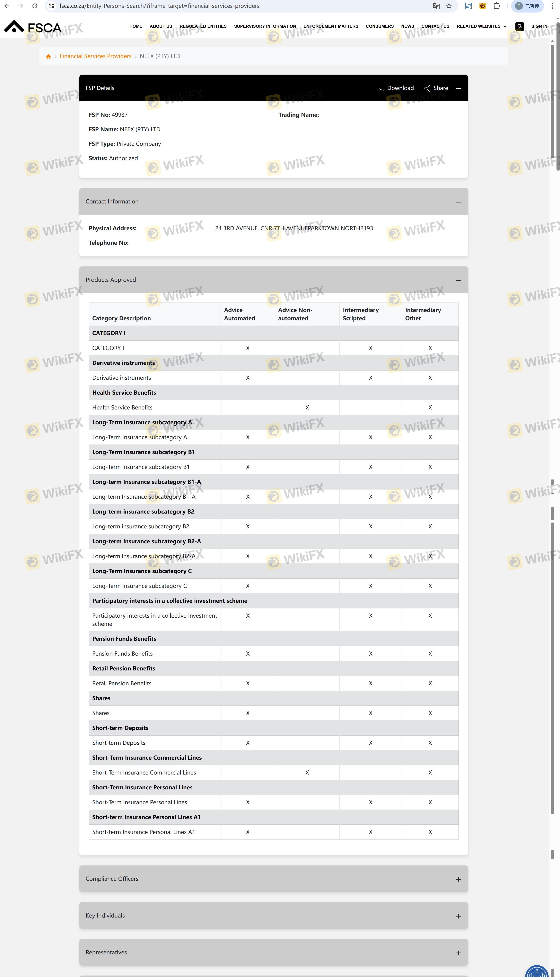Expand the Representatives section
Viewport: 560px width, 977px height.
point(458,953)
